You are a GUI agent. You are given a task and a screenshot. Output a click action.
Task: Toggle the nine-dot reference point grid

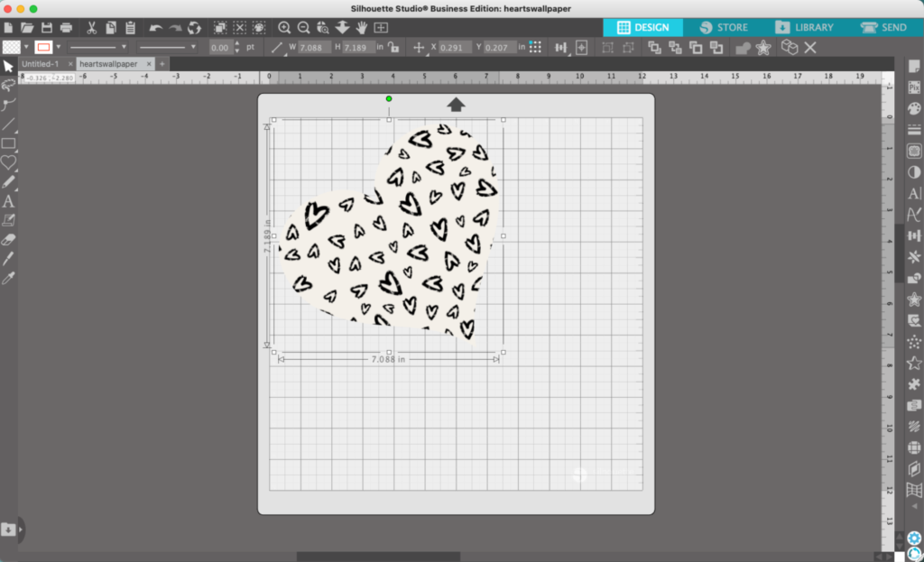click(x=535, y=47)
